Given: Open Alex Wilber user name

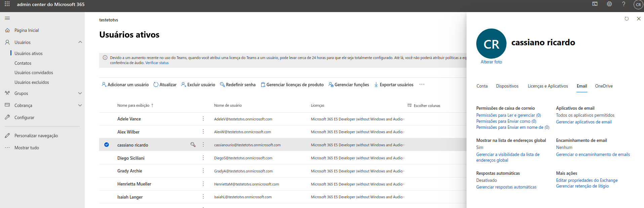Looking at the screenshot, I should (x=128, y=132).
